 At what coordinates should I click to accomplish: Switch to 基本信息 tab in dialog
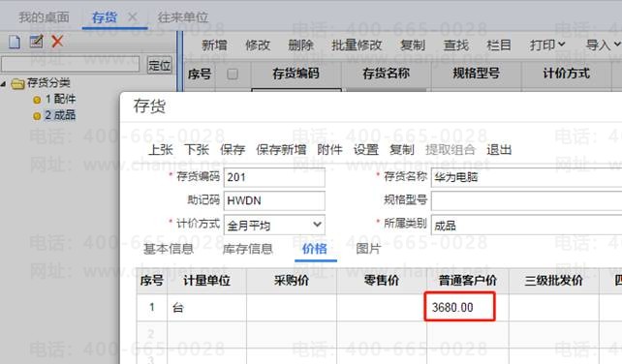coord(169,249)
